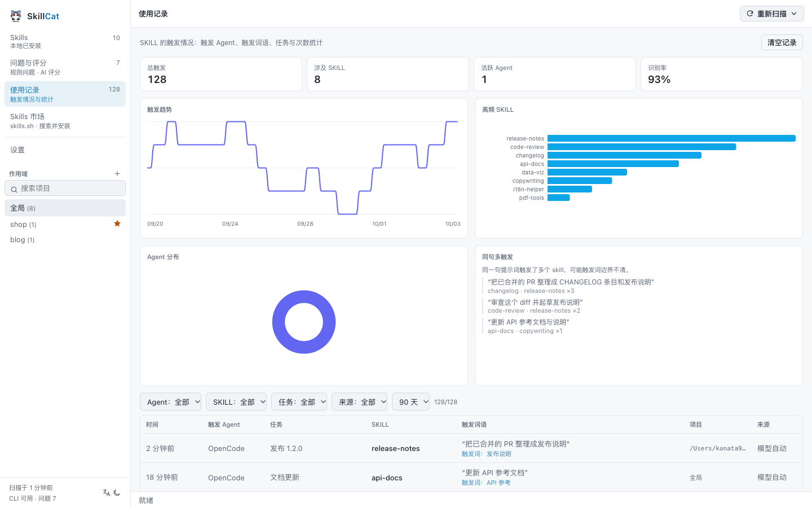
Task: Open Skills 市场 in the sidebar
Action: tap(65, 121)
